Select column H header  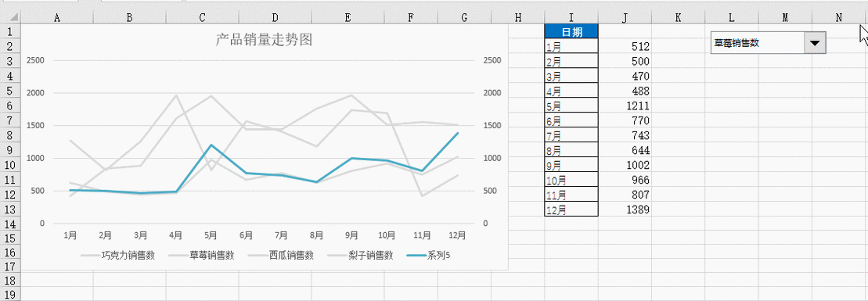point(518,18)
